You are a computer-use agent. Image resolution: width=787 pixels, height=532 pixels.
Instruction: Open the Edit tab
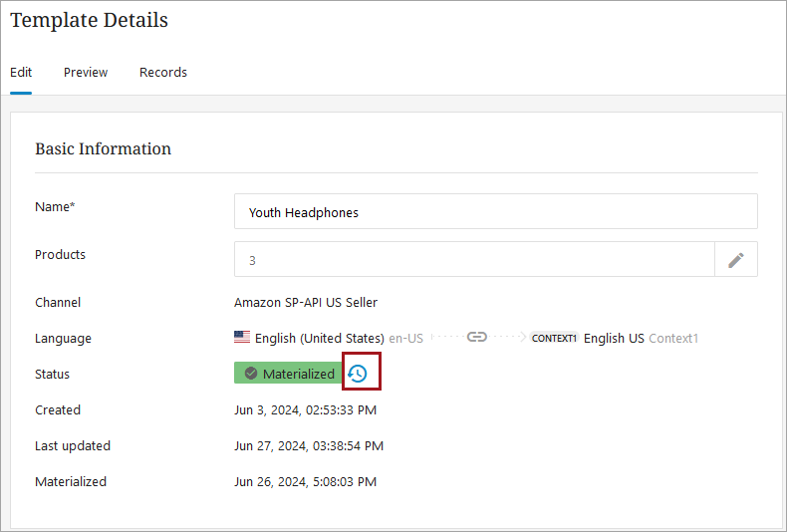[21, 73]
